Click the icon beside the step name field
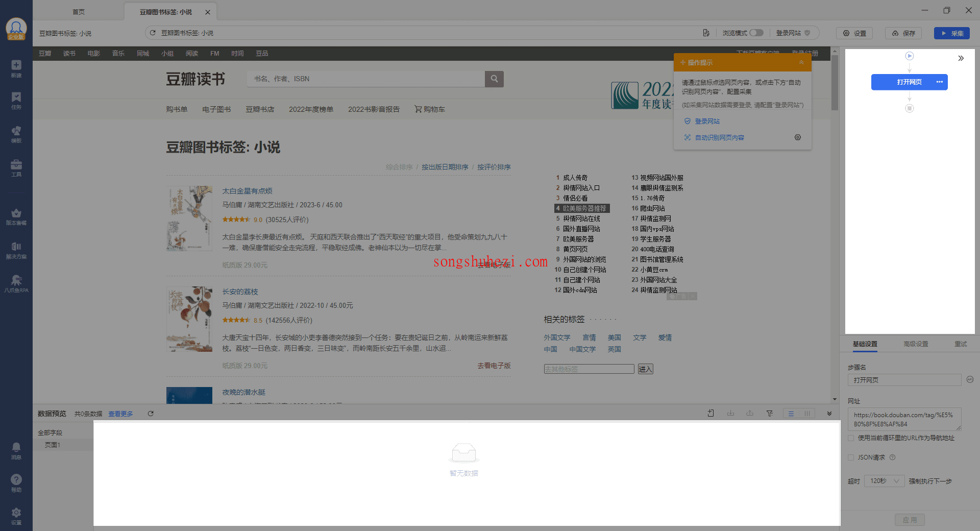This screenshot has height=531, width=980. (x=970, y=379)
